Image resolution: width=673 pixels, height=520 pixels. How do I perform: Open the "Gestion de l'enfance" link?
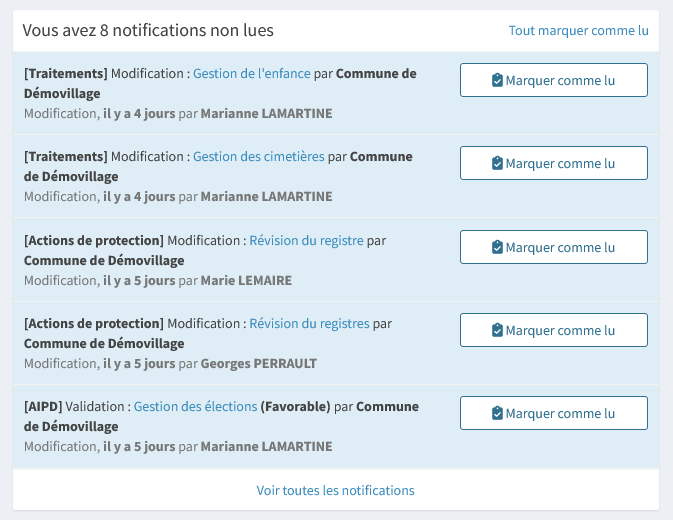(252, 73)
